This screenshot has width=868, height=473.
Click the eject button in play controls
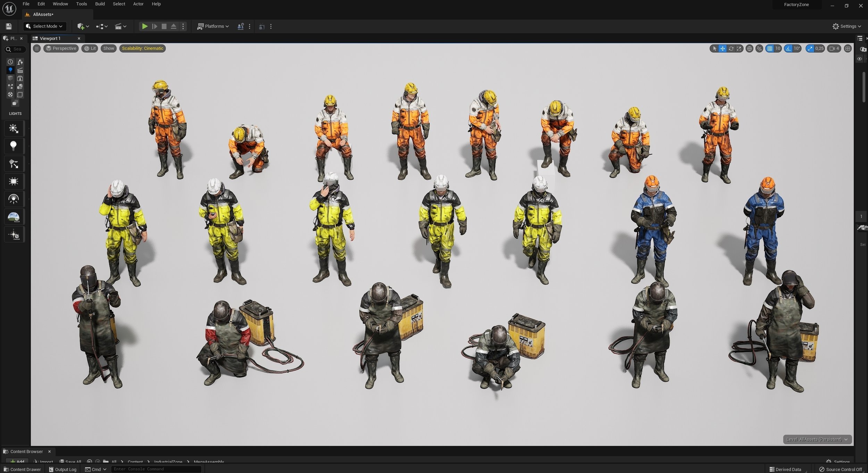click(x=174, y=26)
